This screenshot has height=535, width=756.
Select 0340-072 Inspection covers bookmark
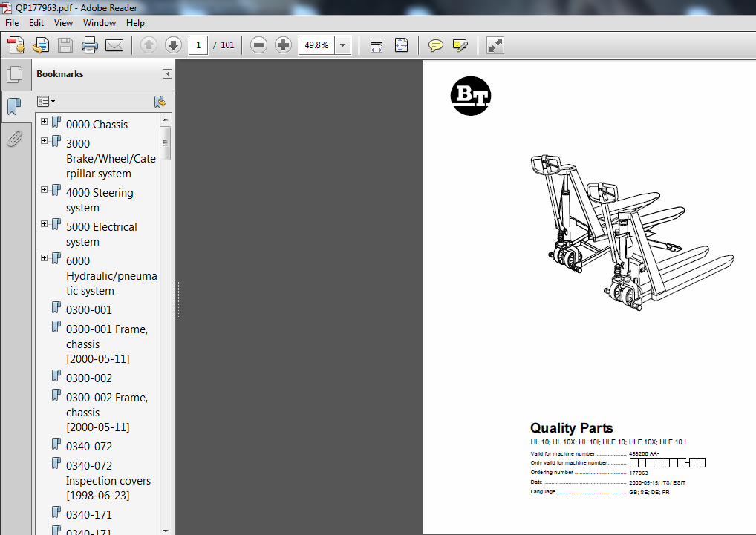coord(108,481)
